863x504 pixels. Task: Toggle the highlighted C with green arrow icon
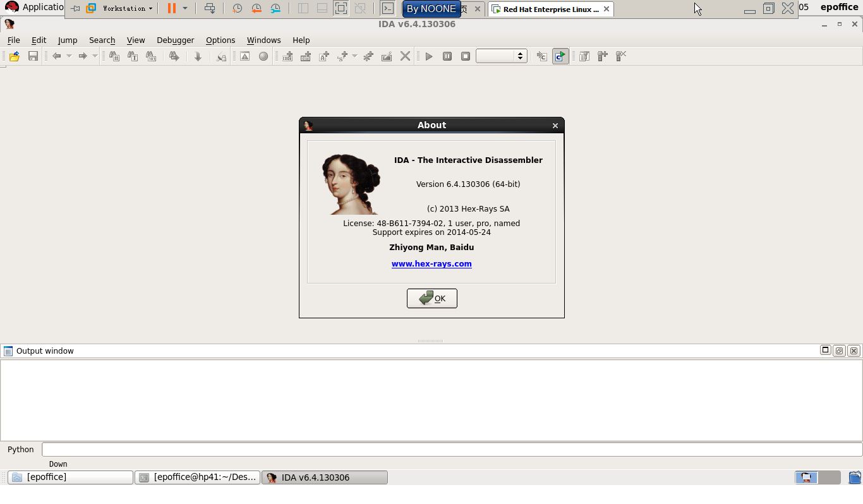[x=560, y=56]
